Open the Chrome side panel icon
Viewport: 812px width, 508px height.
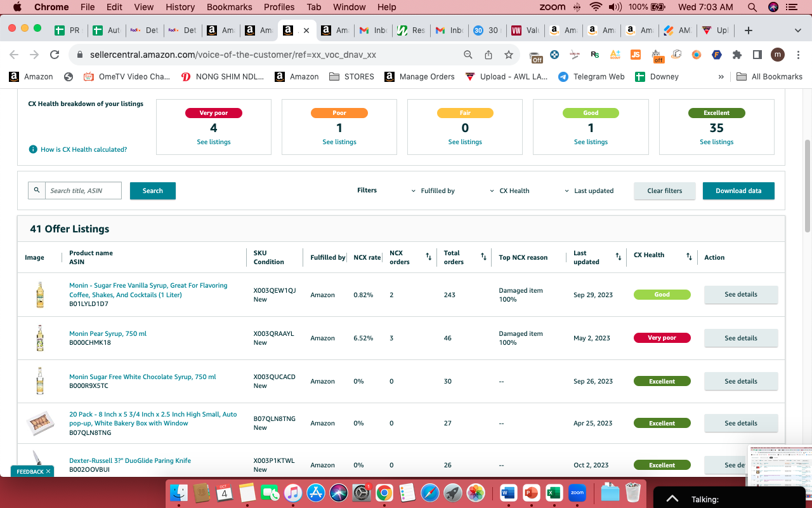[x=757, y=55]
